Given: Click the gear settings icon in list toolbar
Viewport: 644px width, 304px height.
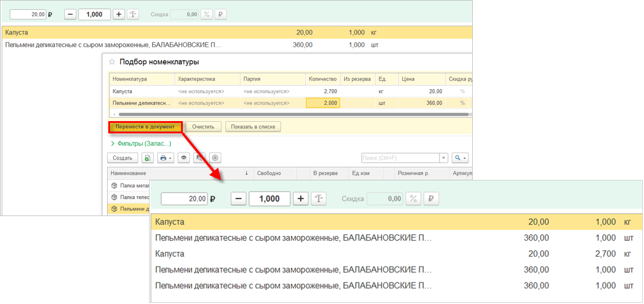Looking at the screenshot, I should pos(215,158).
